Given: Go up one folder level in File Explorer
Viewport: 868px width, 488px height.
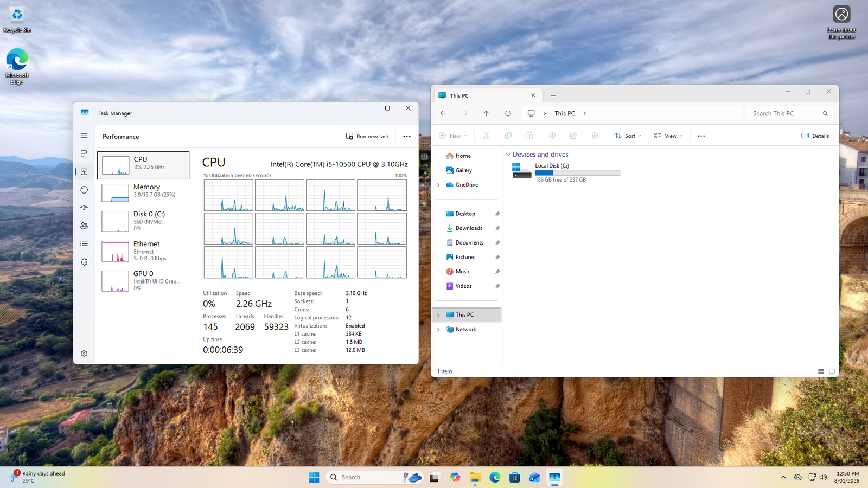Looking at the screenshot, I should pyautogui.click(x=486, y=113).
